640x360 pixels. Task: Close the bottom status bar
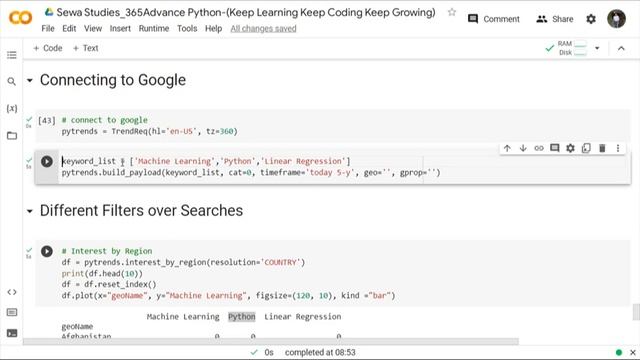tap(633, 352)
